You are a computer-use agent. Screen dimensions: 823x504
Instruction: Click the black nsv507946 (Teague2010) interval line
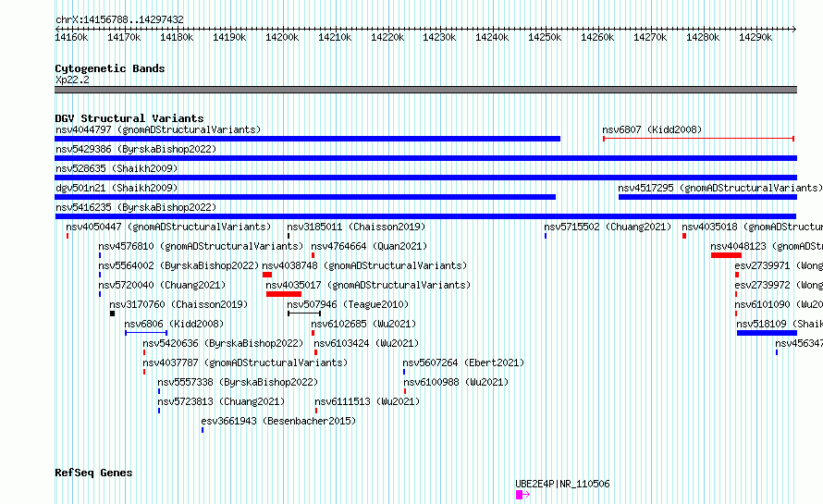coord(304,313)
